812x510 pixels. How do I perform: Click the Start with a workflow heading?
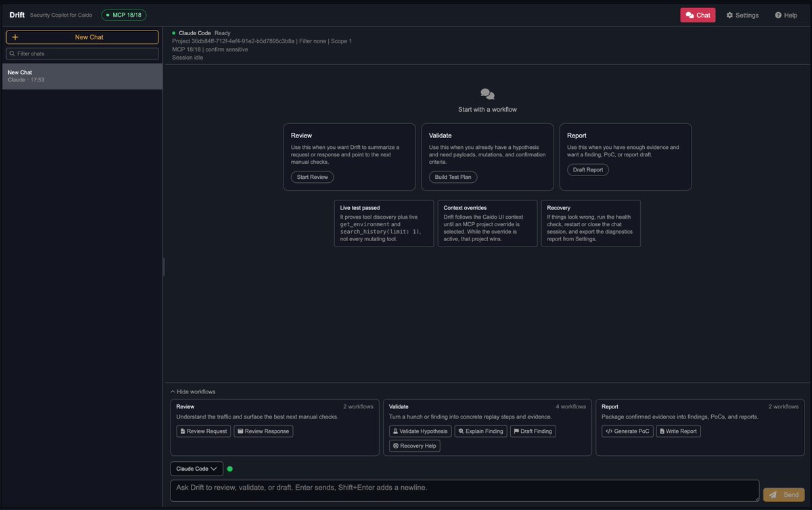487,109
